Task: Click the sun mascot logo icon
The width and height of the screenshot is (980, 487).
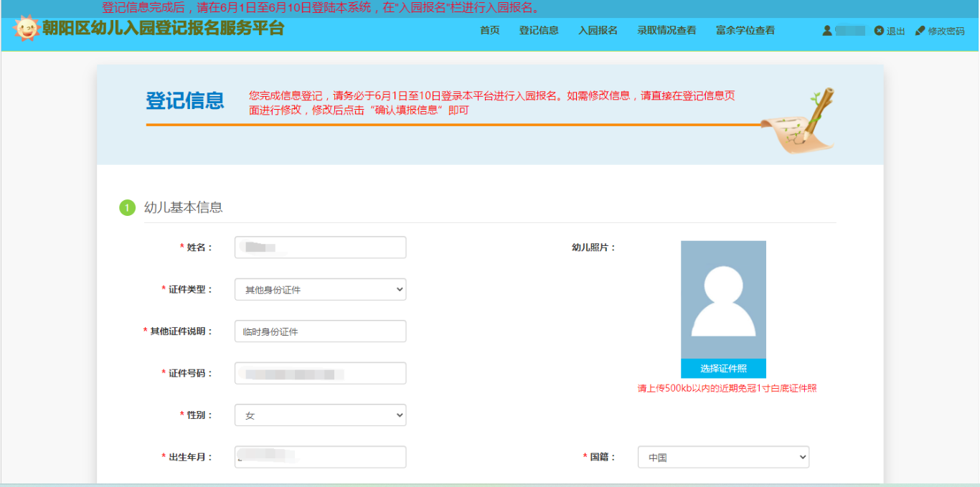Action: (27, 29)
